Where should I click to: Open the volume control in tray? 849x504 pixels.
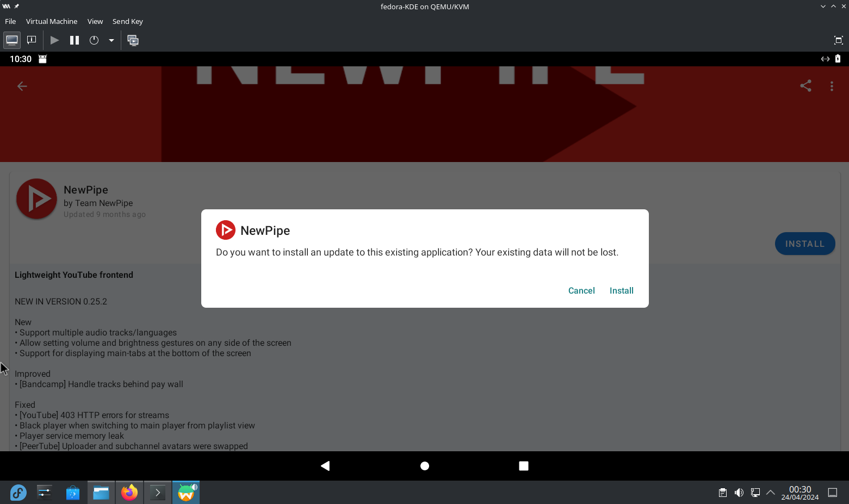[739, 493]
